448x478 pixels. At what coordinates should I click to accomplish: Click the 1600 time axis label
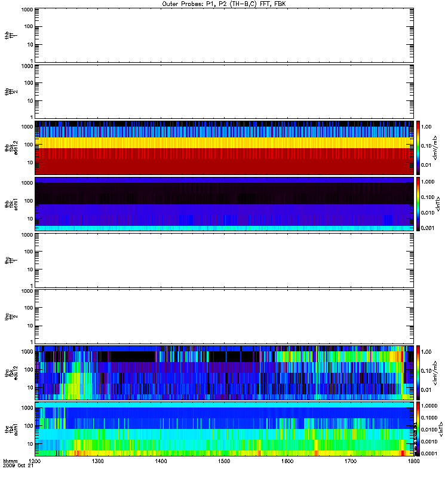click(x=287, y=461)
